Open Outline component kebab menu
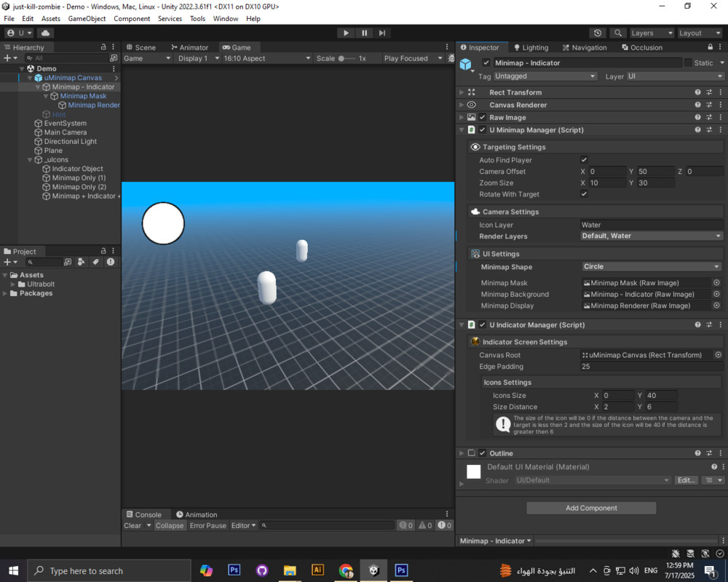 click(x=720, y=453)
